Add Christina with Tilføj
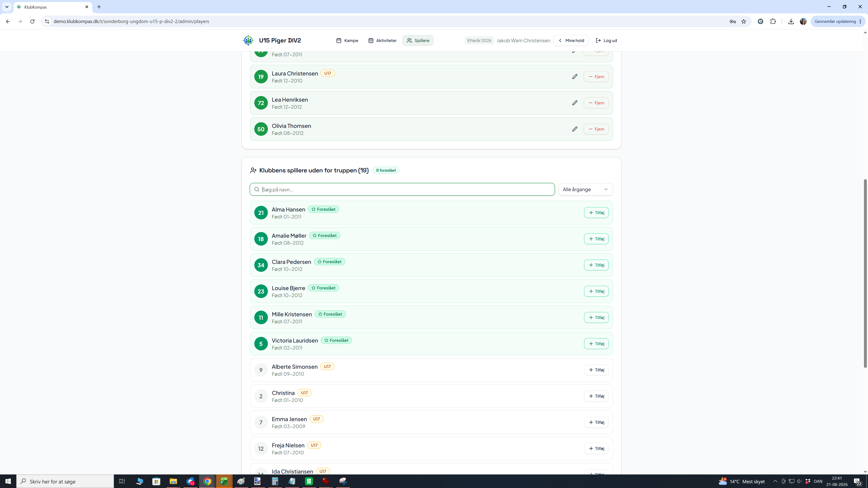This screenshot has width=868, height=488. (596, 396)
